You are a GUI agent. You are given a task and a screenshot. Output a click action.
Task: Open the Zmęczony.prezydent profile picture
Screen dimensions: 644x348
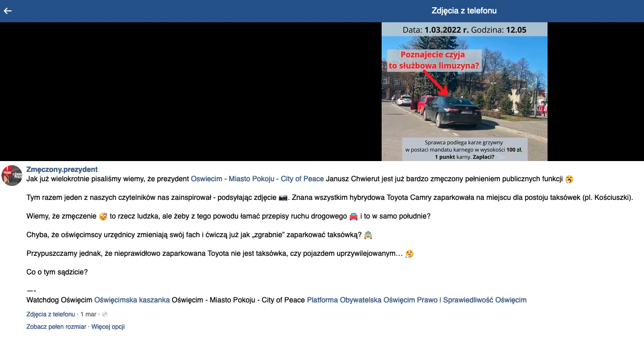(12, 176)
